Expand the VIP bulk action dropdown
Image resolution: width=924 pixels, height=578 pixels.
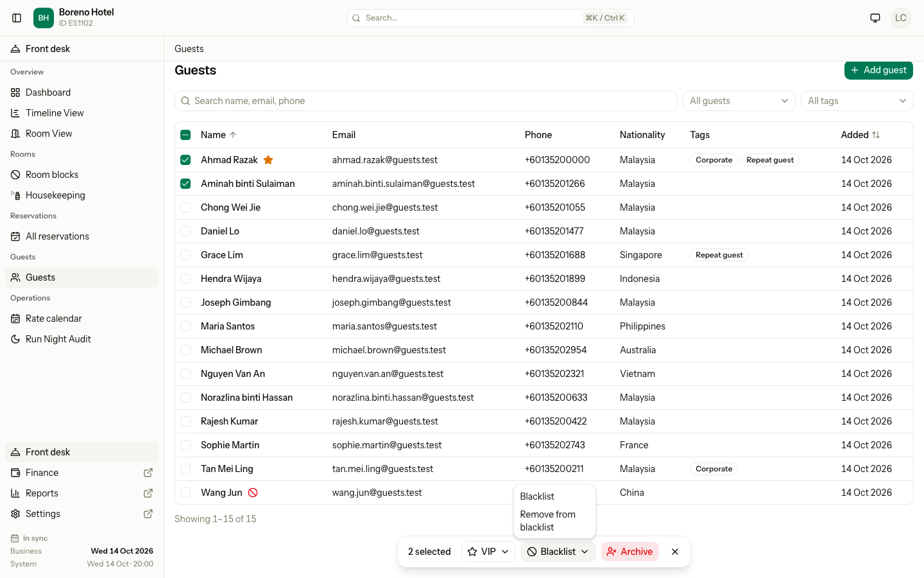pos(488,552)
